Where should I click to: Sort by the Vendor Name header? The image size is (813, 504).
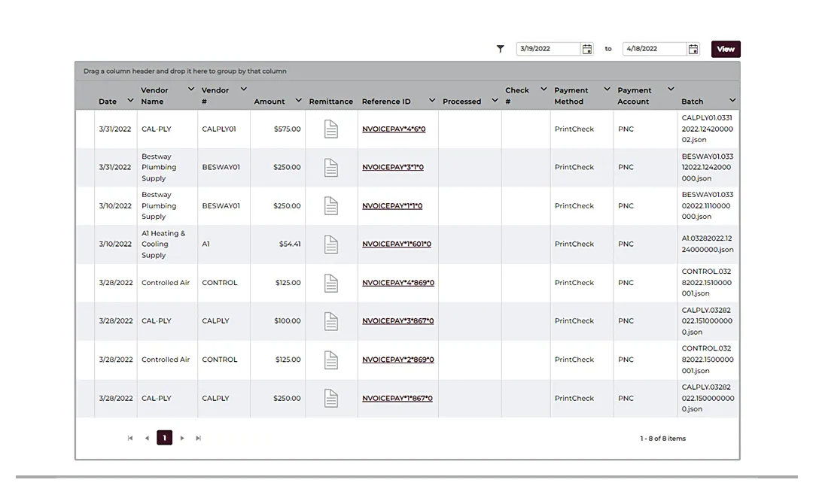point(154,96)
